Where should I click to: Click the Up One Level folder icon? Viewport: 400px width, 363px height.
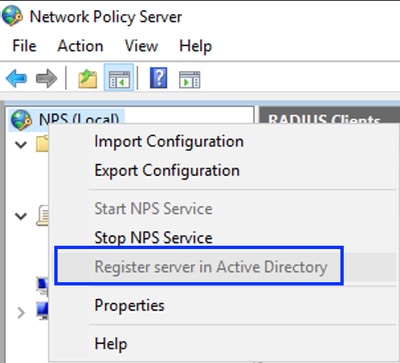(88, 79)
